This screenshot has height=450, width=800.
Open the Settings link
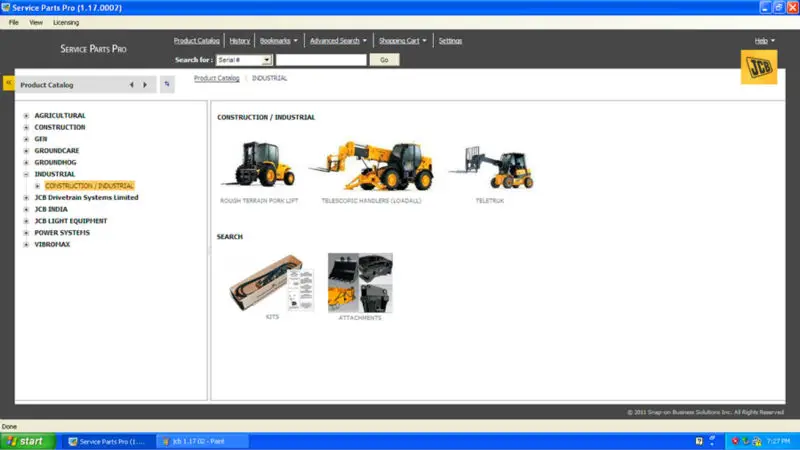pos(450,41)
